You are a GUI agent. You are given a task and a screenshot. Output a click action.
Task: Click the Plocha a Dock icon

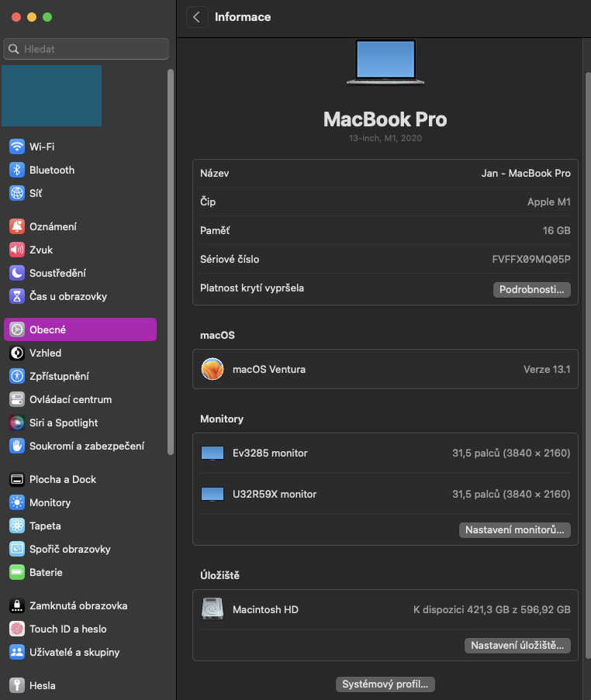(17, 479)
